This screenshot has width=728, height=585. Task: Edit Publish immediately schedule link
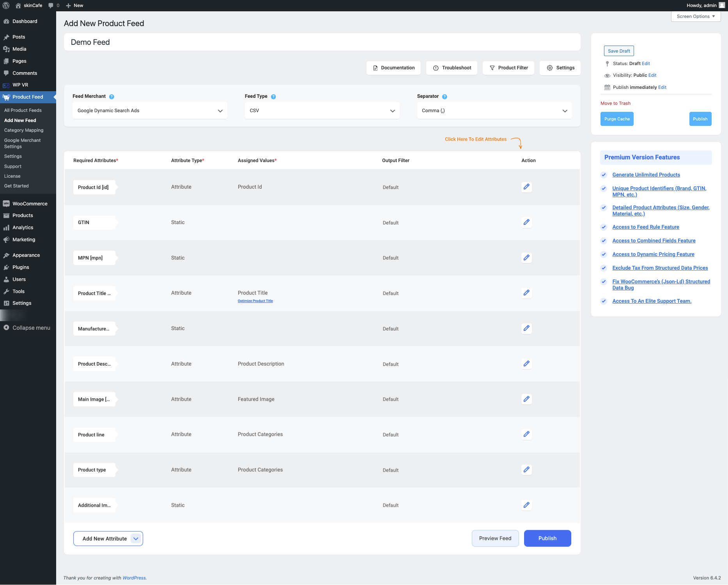coord(662,87)
